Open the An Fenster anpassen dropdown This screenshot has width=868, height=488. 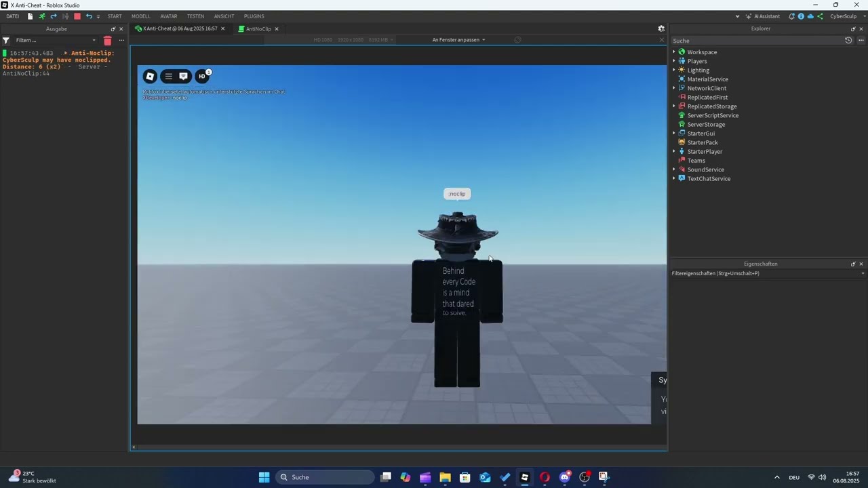click(459, 40)
